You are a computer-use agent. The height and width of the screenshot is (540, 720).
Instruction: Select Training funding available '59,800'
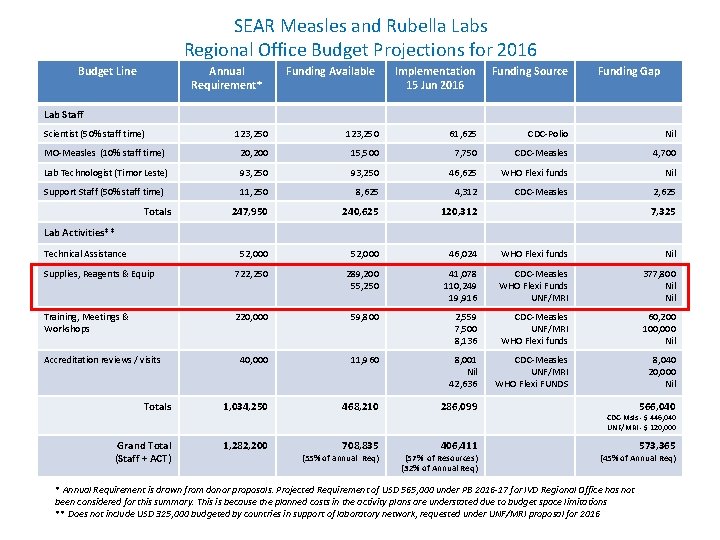pos(365,317)
